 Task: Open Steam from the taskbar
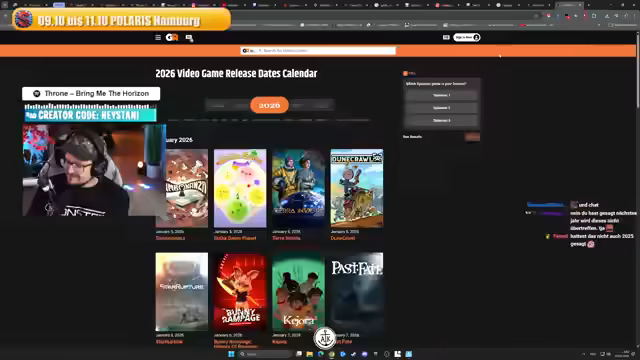(353, 354)
